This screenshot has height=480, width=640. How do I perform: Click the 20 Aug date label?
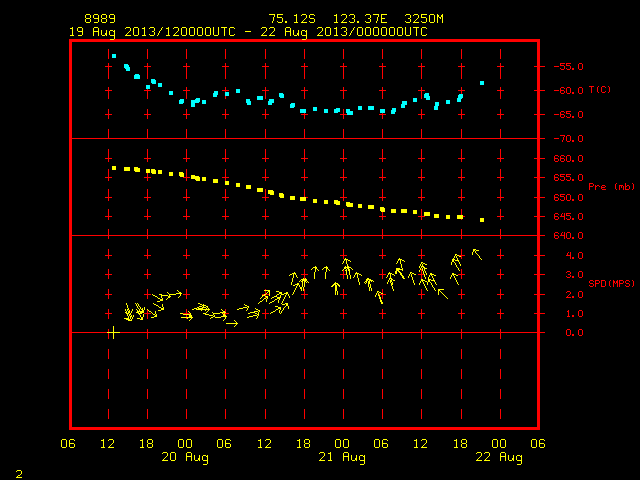tap(185, 457)
